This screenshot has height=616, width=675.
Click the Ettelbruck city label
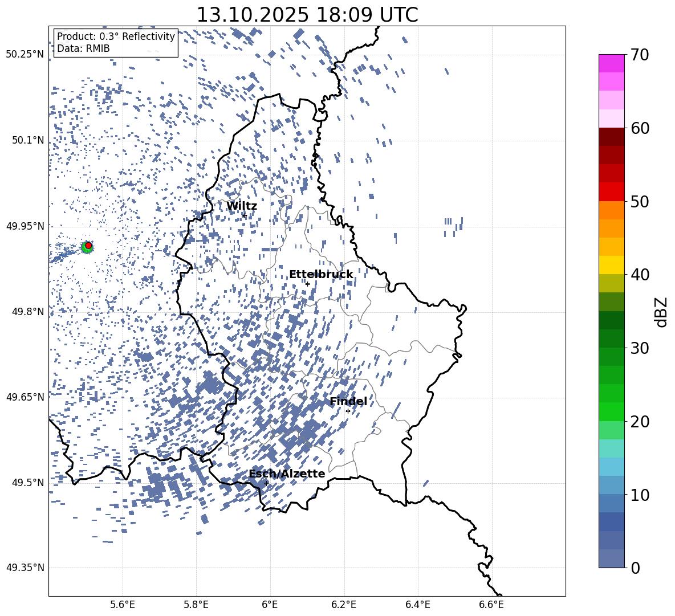pos(321,275)
